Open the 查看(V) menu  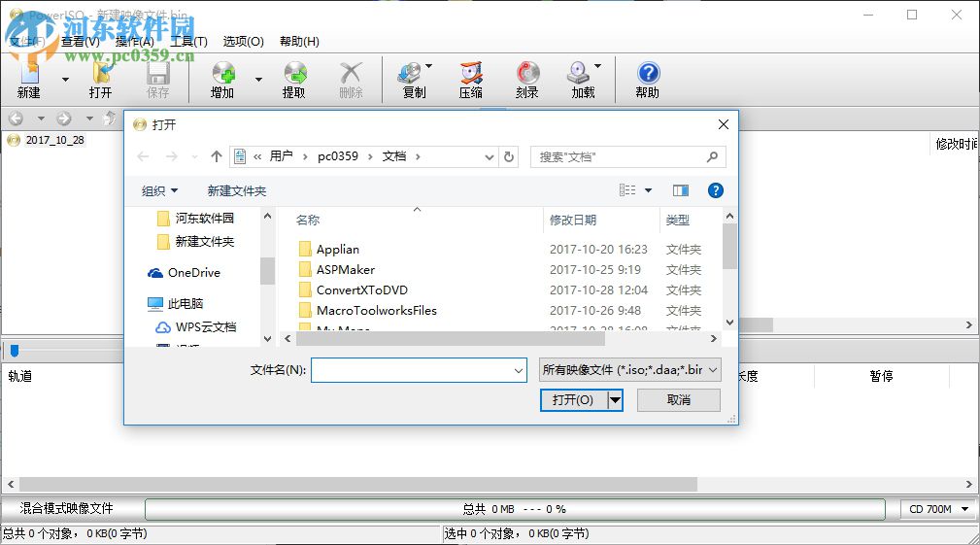pyautogui.click(x=81, y=41)
